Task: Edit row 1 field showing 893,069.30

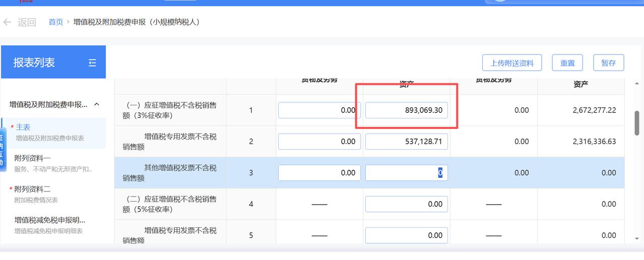Action: (407, 110)
